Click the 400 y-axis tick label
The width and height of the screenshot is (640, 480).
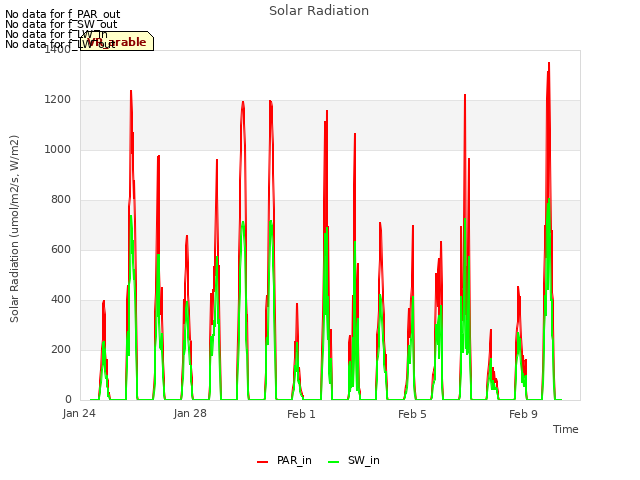61,300
